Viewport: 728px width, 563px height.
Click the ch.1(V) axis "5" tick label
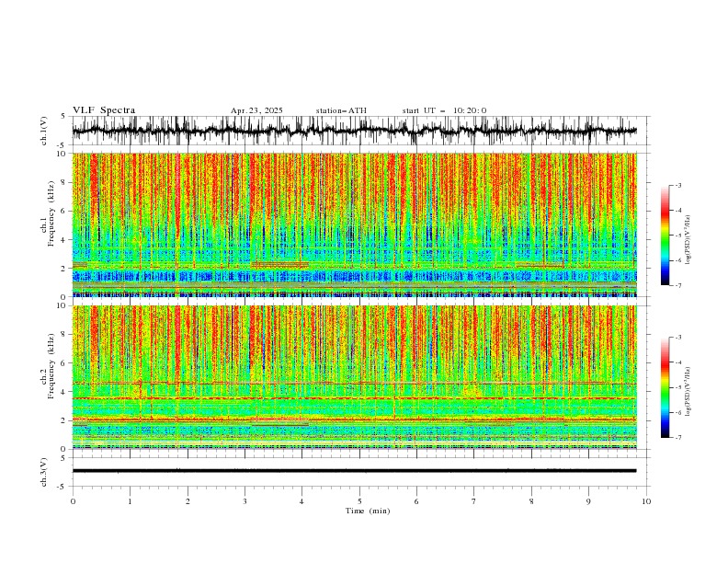pos(63,117)
